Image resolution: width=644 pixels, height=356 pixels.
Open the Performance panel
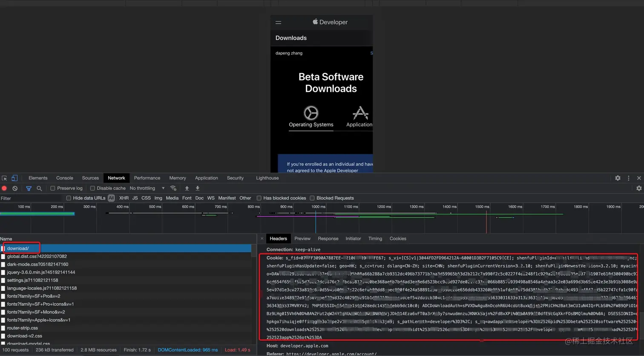click(x=147, y=178)
